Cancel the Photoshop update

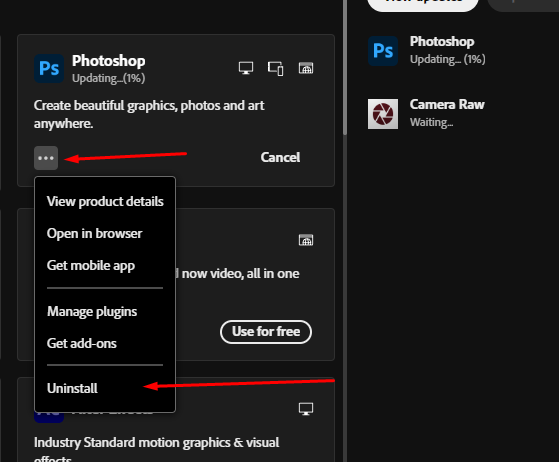coord(280,157)
